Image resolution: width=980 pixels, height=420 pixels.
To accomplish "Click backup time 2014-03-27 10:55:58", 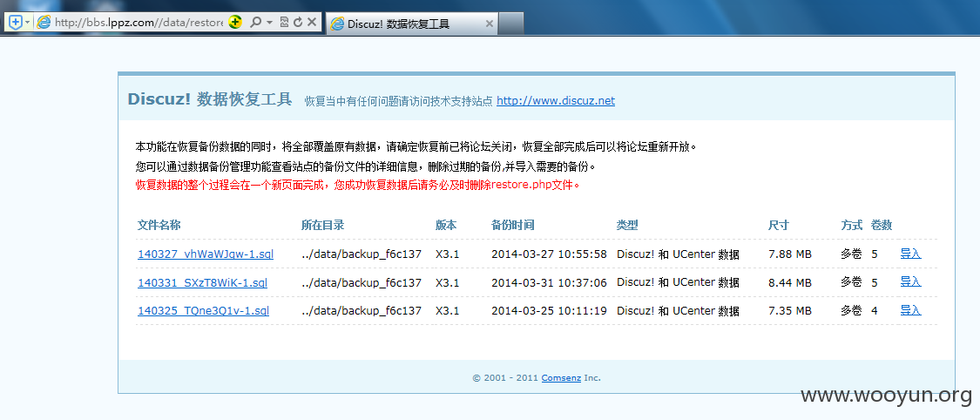I will coord(550,254).
